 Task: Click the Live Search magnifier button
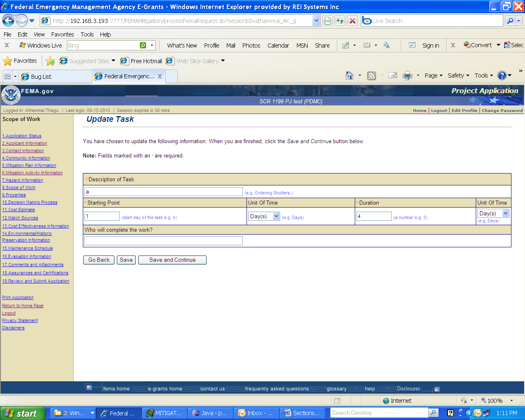(510, 21)
